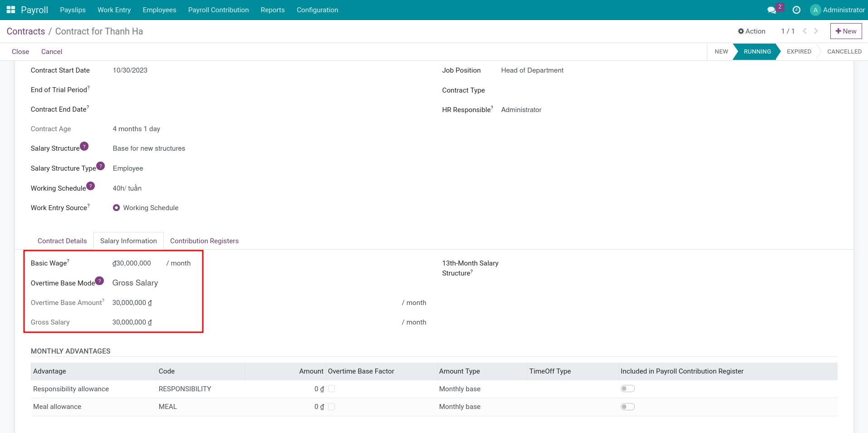Go to previous record arrow

[x=804, y=31]
